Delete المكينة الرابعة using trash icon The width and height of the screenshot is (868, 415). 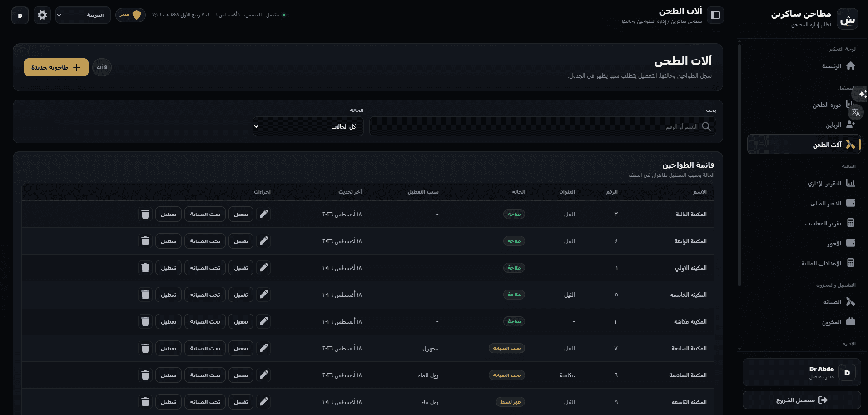(x=145, y=241)
